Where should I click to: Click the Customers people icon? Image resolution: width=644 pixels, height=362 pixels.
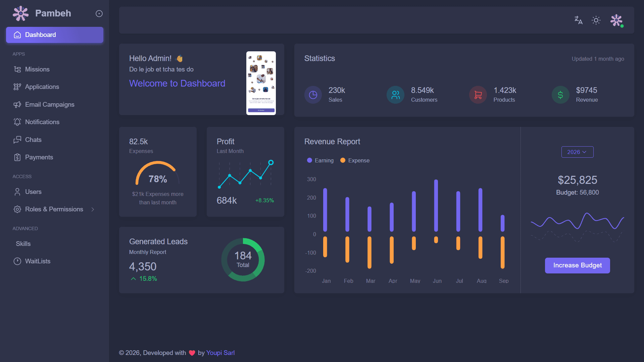click(396, 95)
